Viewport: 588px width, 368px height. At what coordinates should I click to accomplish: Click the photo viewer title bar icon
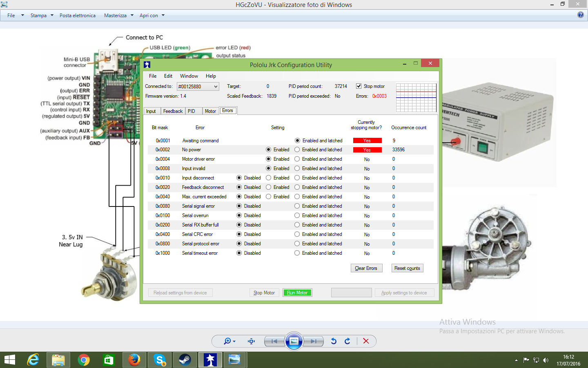pyautogui.click(x=4, y=4)
